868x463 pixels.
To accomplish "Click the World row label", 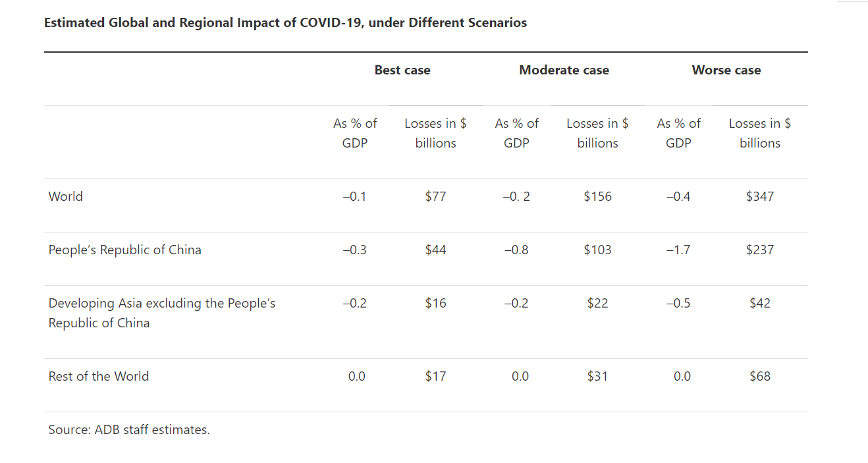I will tap(66, 196).
